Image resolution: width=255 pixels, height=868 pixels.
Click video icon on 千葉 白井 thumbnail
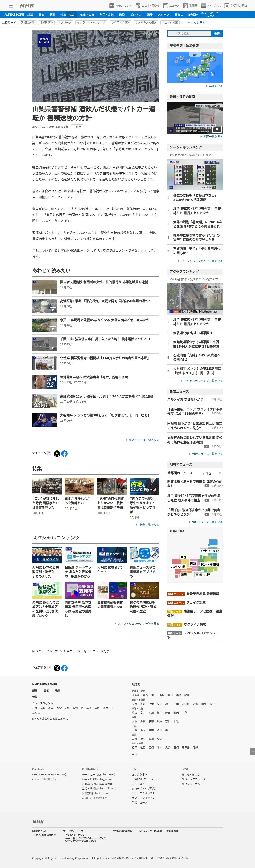click(53, 348)
